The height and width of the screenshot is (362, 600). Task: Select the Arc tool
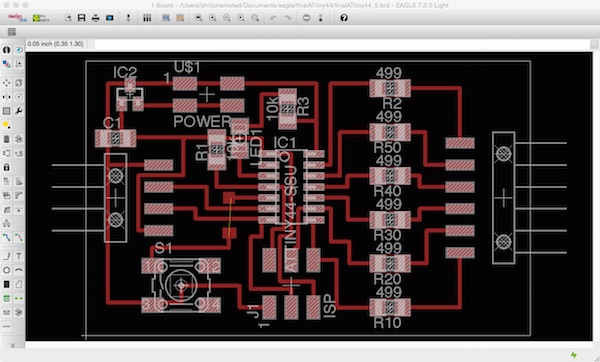click(18, 270)
